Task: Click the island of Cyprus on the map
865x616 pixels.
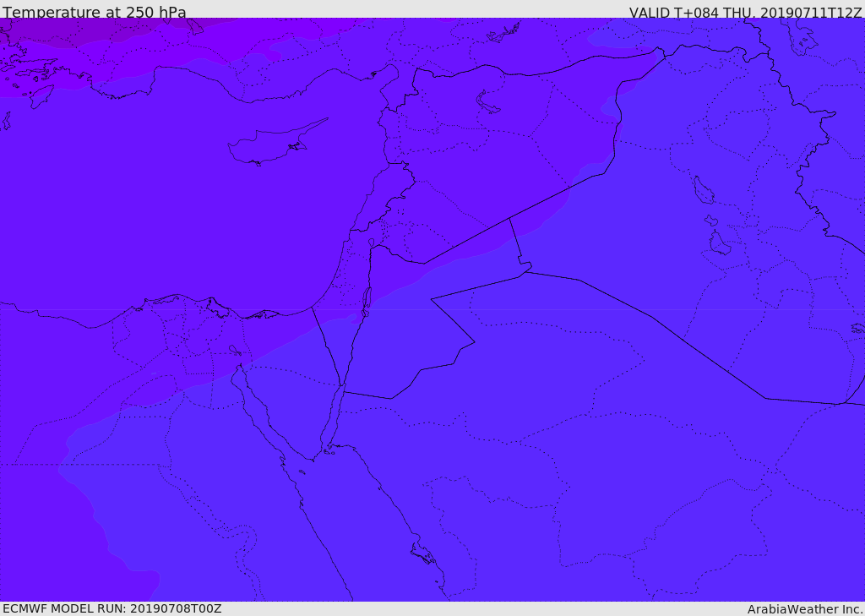Action: pyautogui.click(x=270, y=145)
